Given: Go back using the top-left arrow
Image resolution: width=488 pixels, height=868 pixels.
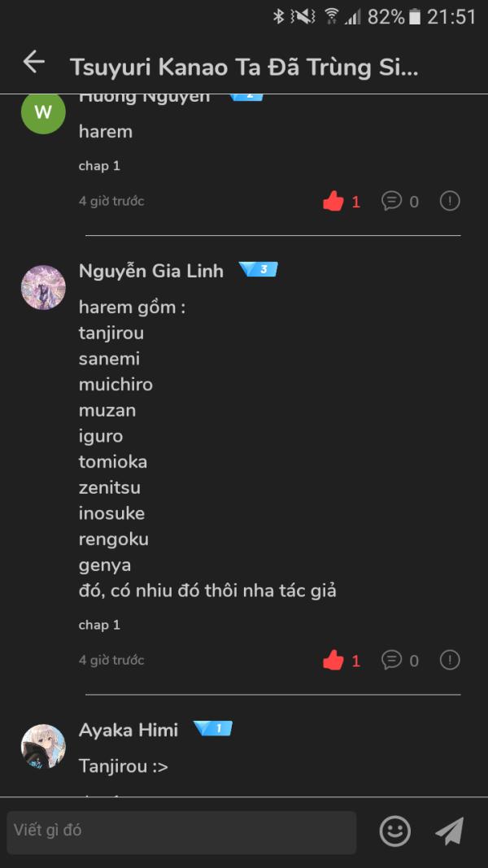Looking at the screenshot, I should [33, 62].
